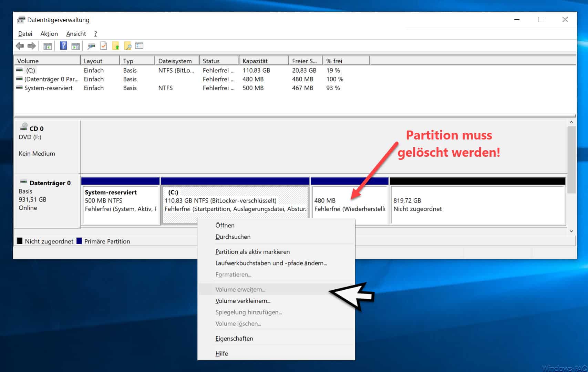Open the Aktion menu
Image resolution: width=588 pixels, height=372 pixels.
click(49, 33)
